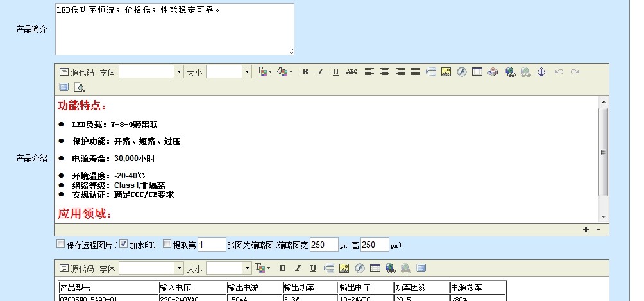Toggle italic in the first editor toolbar
This screenshot has height=301, width=644.
click(320, 72)
